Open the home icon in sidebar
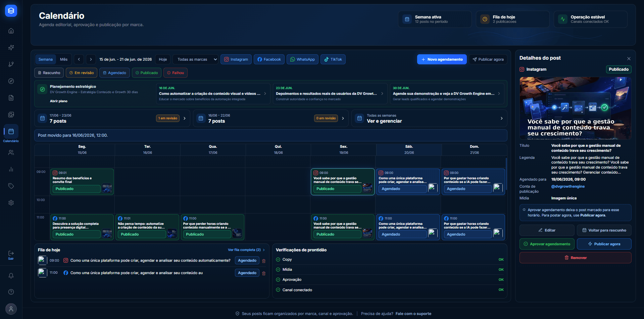 (11, 31)
